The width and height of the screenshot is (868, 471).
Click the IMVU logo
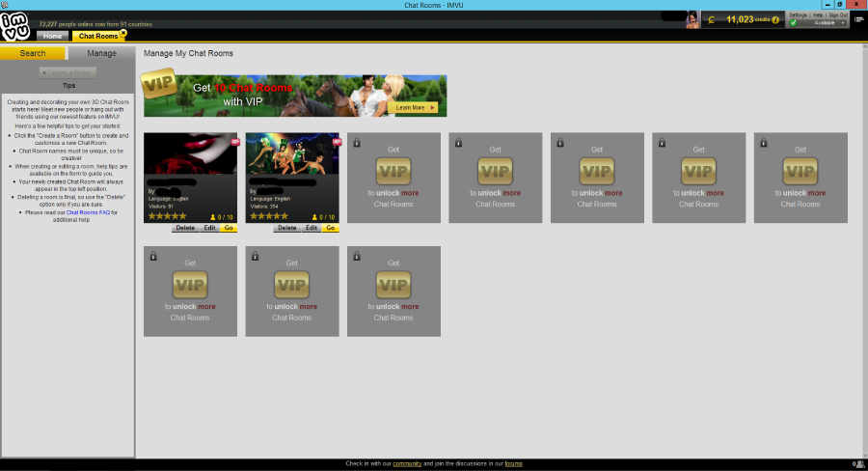pos(14,26)
